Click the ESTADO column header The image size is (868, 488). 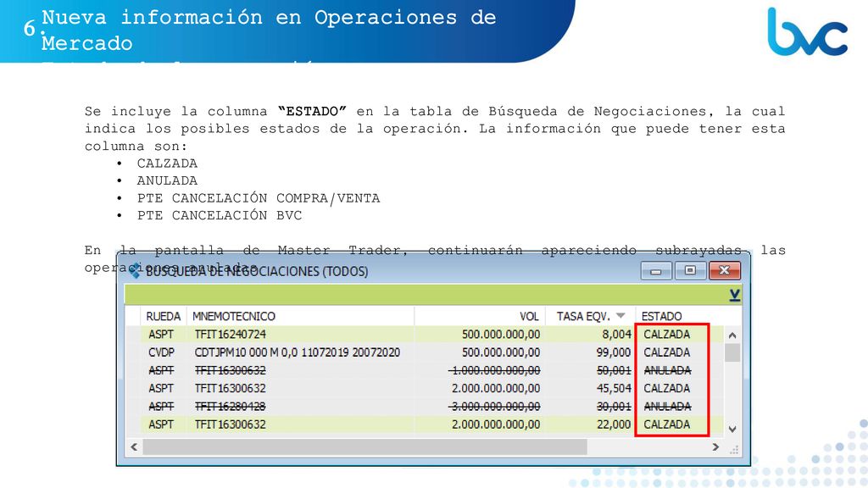(x=661, y=317)
